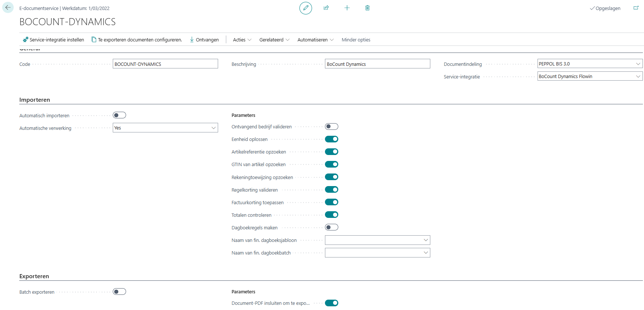644x310 pixels.
Task: Click the pencil edit icon
Action: [x=305, y=8]
